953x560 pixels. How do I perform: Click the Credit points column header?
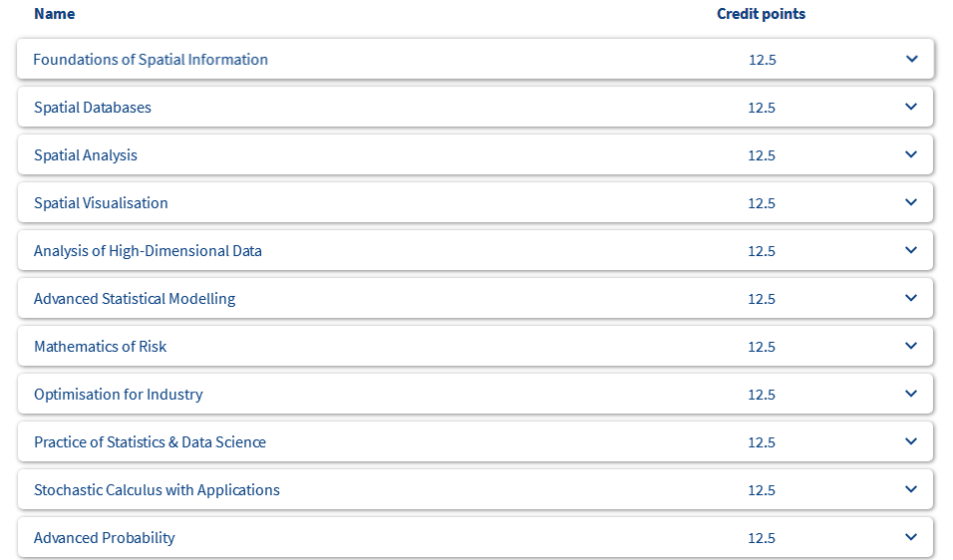(x=761, y=14)
